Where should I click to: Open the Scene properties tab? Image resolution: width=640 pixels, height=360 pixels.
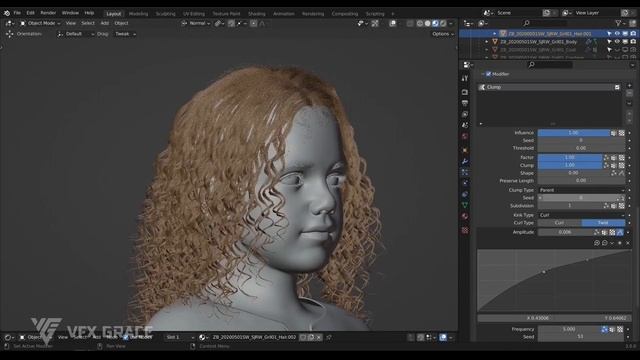[x=465, y=125]
